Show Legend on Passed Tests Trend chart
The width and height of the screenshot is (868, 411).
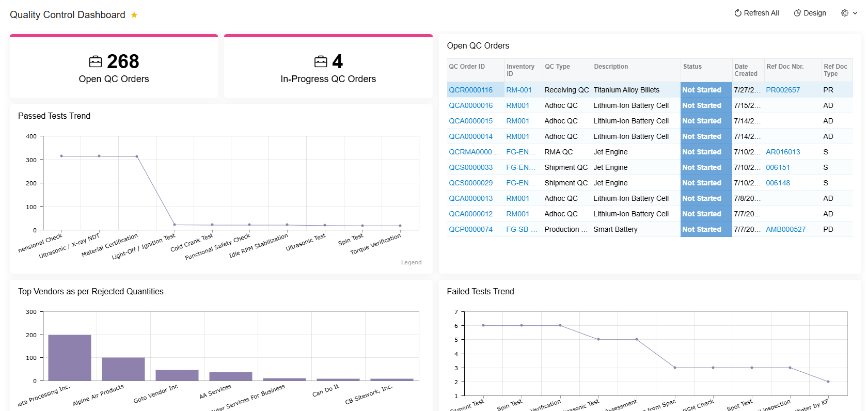click(411, 262)
